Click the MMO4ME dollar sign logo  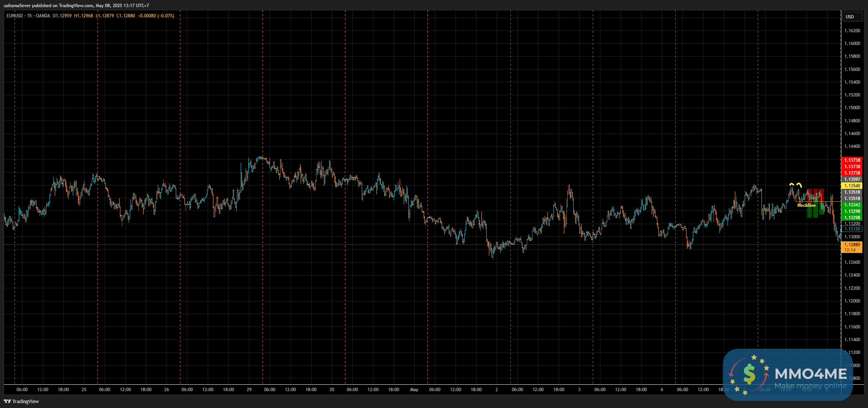click(749, 374)
